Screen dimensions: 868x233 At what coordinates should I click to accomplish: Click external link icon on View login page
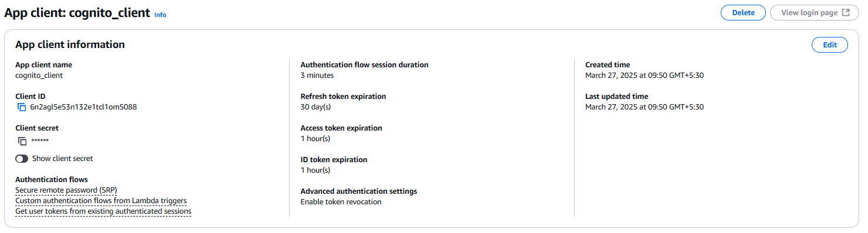[846, 13]
